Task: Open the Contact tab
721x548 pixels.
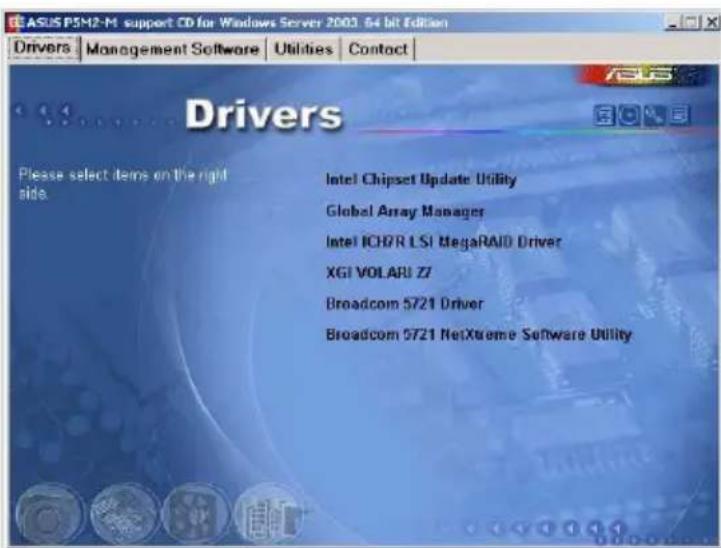Action: pos(378,49)
